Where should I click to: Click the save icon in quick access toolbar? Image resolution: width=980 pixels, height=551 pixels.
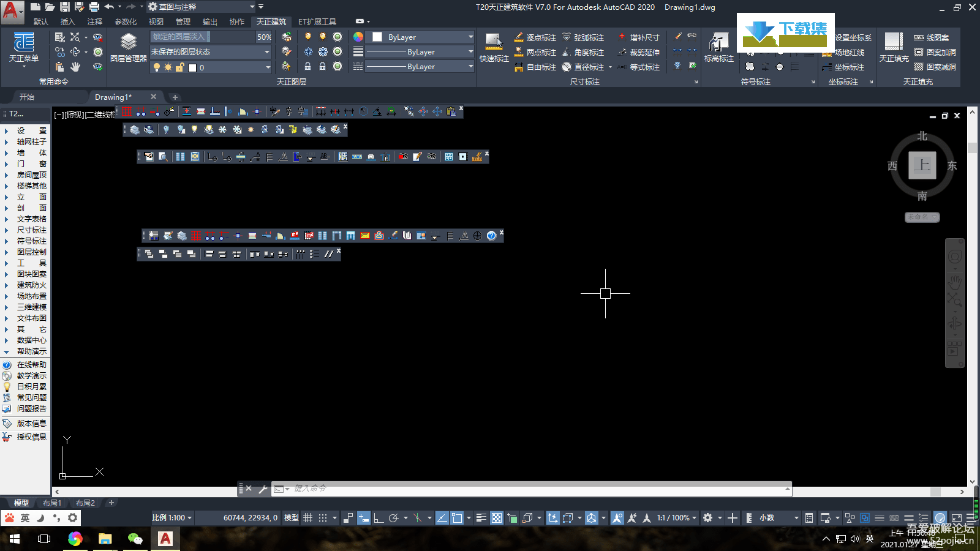tap(64, 7)
